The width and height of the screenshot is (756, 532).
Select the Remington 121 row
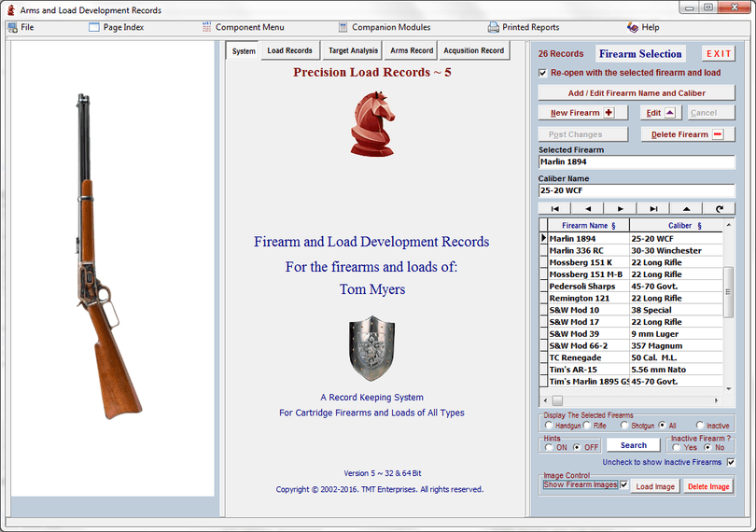tap(582, 298)
